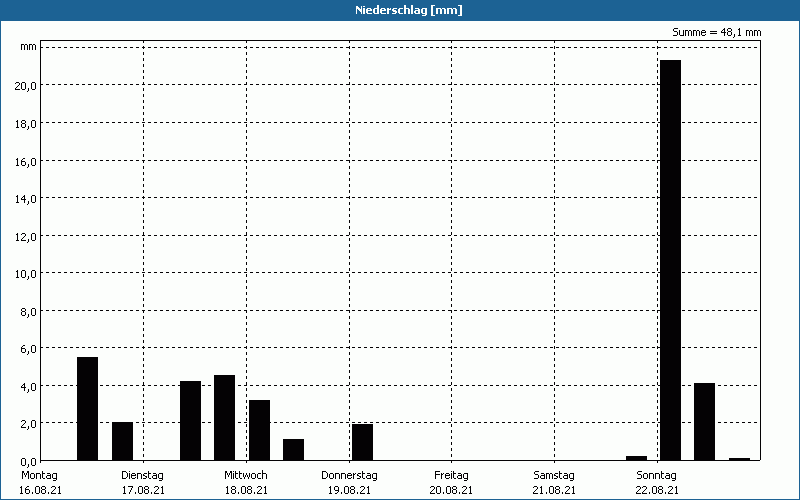Click the '16,0' y-axis value
This screenshot has height=500, width=800.
point(26,161)
